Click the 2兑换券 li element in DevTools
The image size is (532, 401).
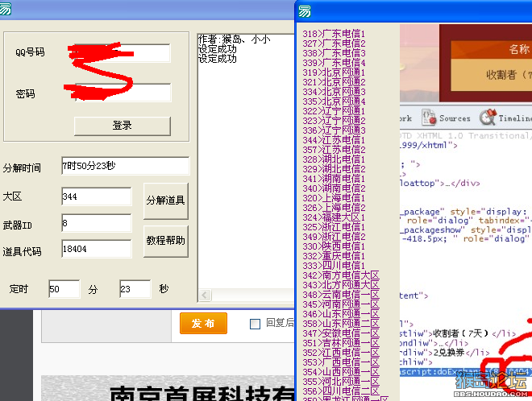point(445,353)
